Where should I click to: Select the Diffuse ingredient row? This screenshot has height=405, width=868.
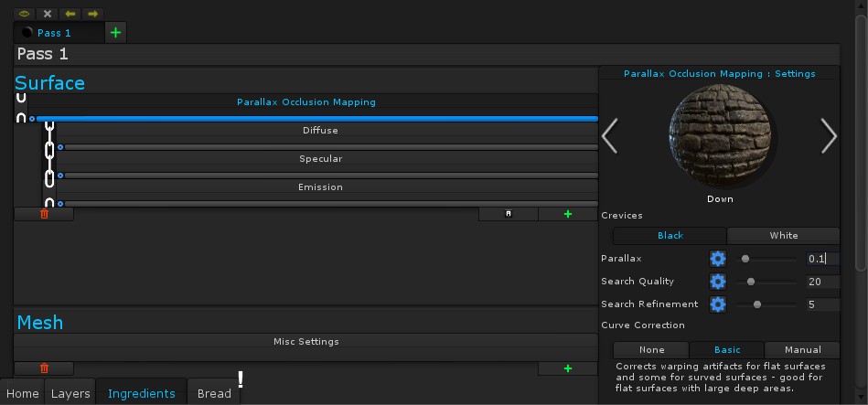320,131
